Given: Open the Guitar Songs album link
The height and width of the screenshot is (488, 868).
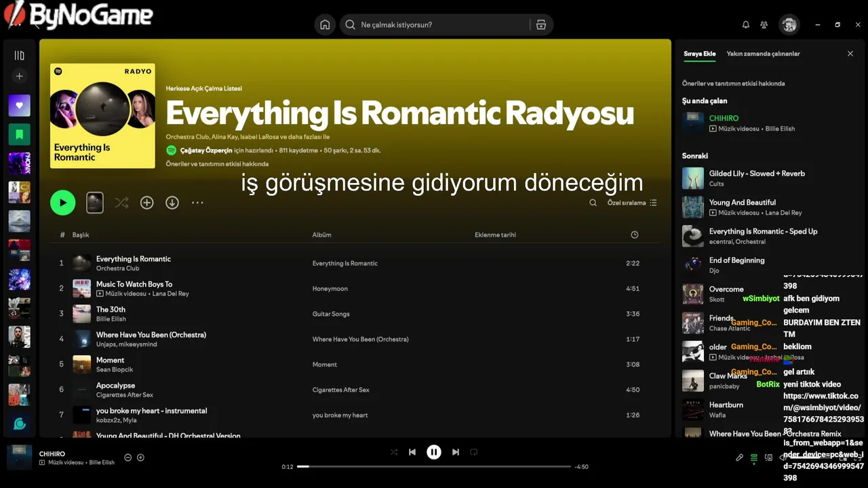Looking at the screenshot, I should 331,314.
